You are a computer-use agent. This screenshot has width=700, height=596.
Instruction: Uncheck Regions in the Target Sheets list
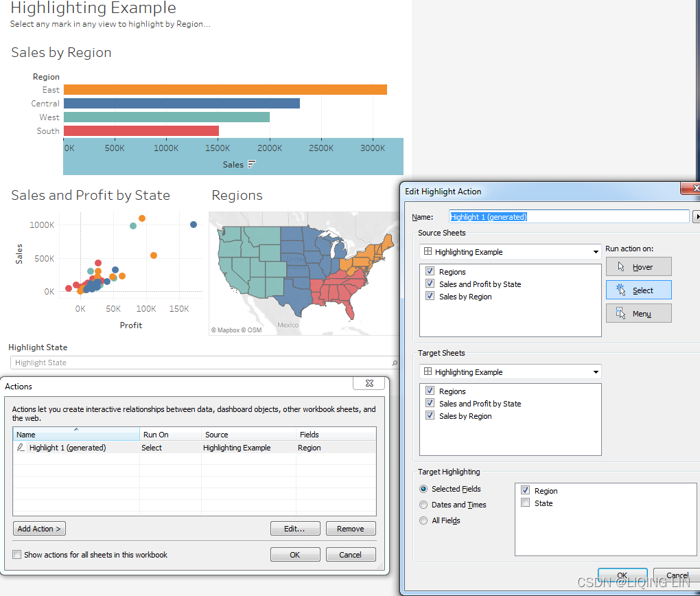click(x=430, y=391)
